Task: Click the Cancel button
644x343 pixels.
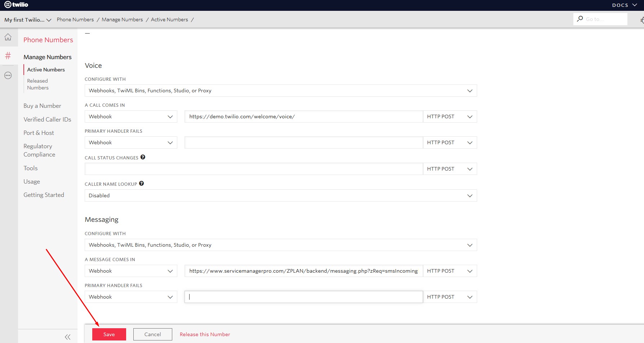Action: click(152, 334)
